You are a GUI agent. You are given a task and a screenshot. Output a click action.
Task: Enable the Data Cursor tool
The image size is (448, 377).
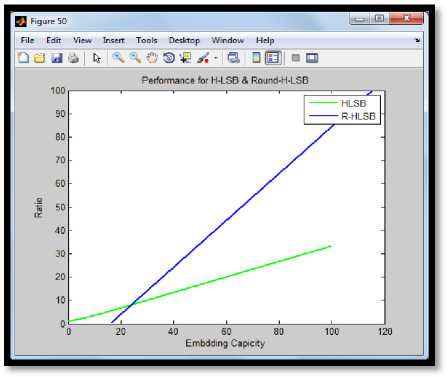point(185,58)
